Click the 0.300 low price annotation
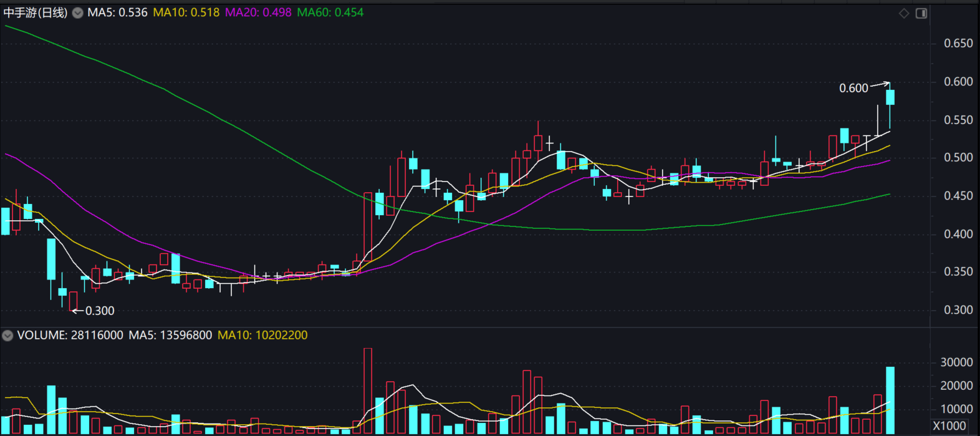Image resolution: width=980 pixels, height=436 pixels. point(100,311)
